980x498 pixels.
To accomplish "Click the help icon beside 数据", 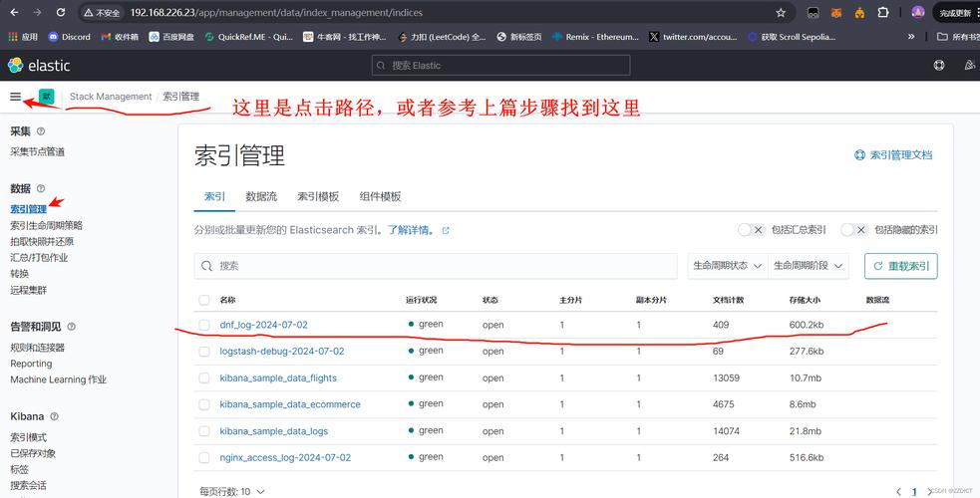I will click(41, 188).
